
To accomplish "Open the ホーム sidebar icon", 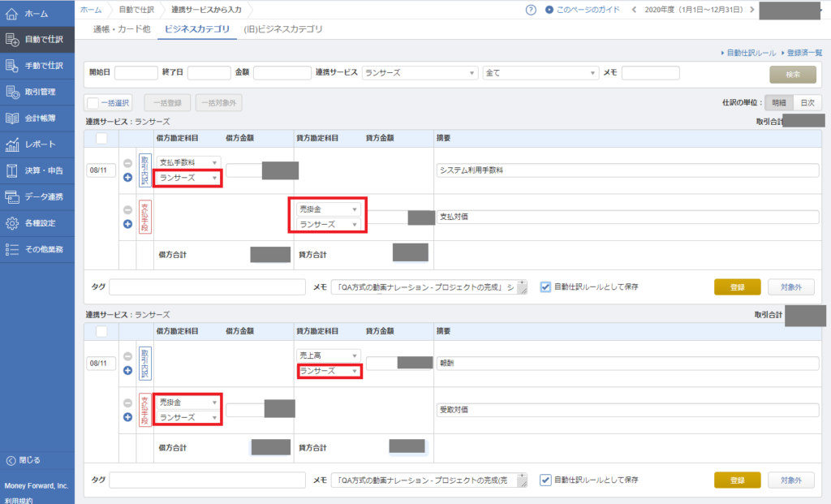I will click(12, 14).
